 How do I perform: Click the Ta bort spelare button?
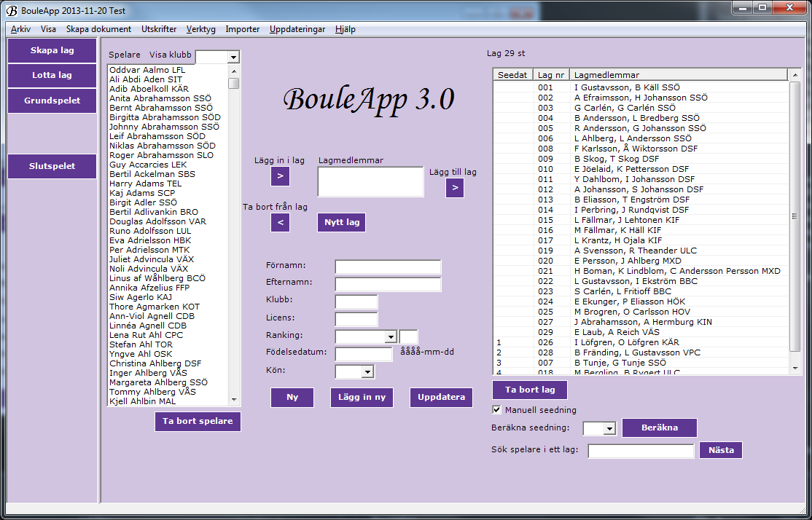tap(198, 421)
